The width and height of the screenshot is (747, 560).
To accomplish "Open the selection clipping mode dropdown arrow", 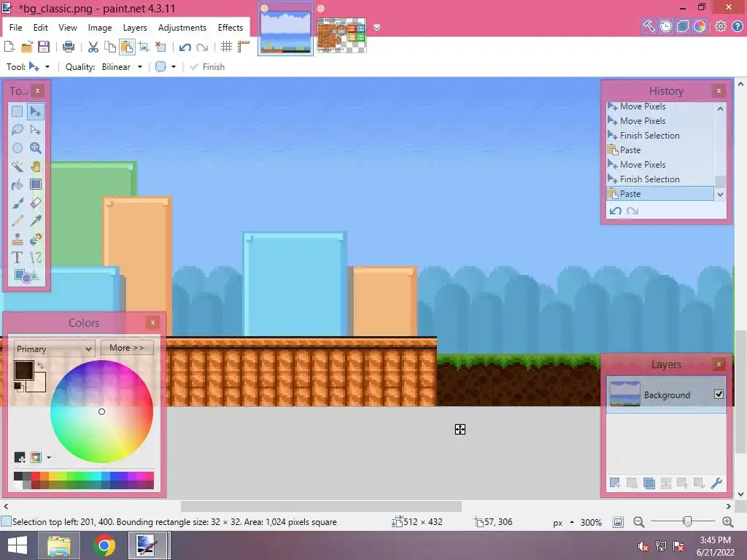I will coord(174,67).
